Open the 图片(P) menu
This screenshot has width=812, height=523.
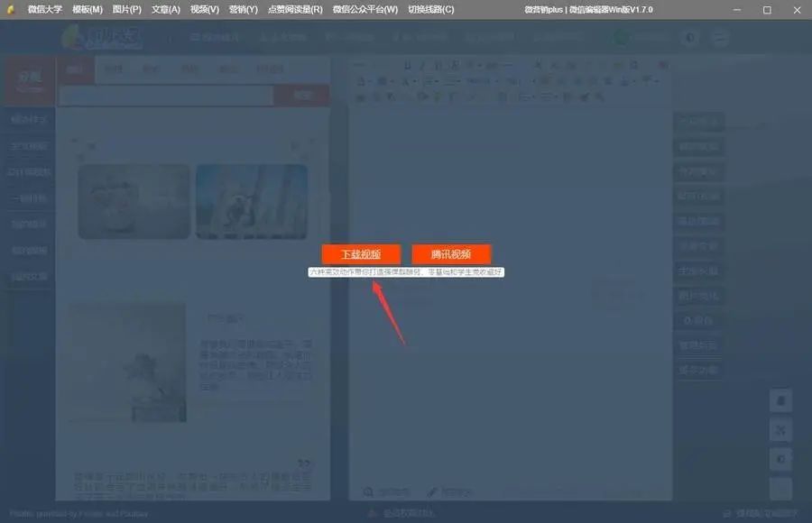(127, 9)
